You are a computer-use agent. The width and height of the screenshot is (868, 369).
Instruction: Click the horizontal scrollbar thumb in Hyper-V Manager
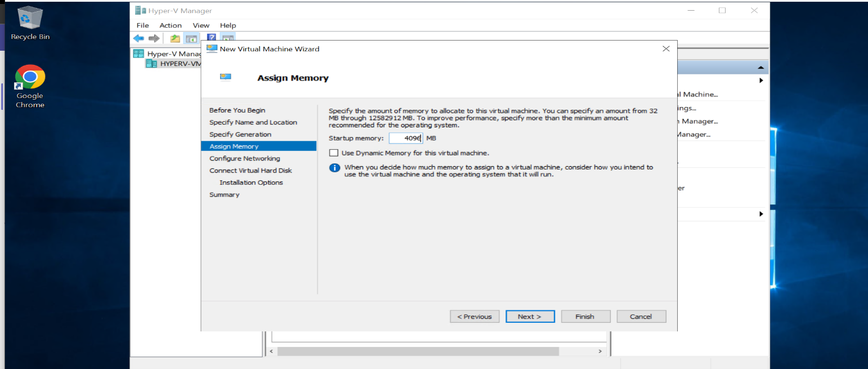click(x=418, y=352)
